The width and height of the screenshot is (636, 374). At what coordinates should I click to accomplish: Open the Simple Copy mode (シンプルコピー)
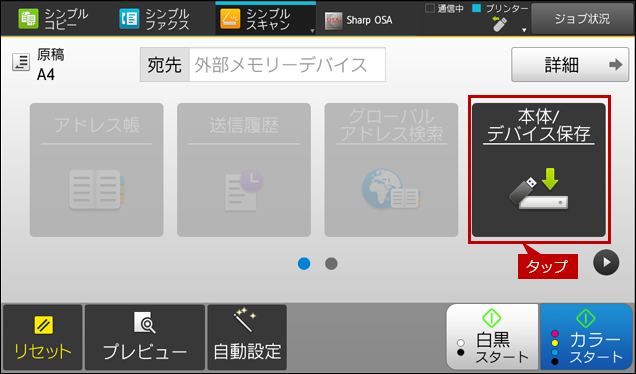pyautogui.click(x=53, y=19)
